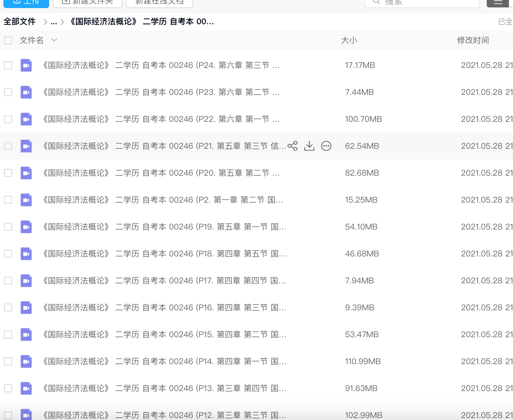Select the checkbox for the P14 file
The height and width of the screenshot is (420, 513).
click(8, 361)
